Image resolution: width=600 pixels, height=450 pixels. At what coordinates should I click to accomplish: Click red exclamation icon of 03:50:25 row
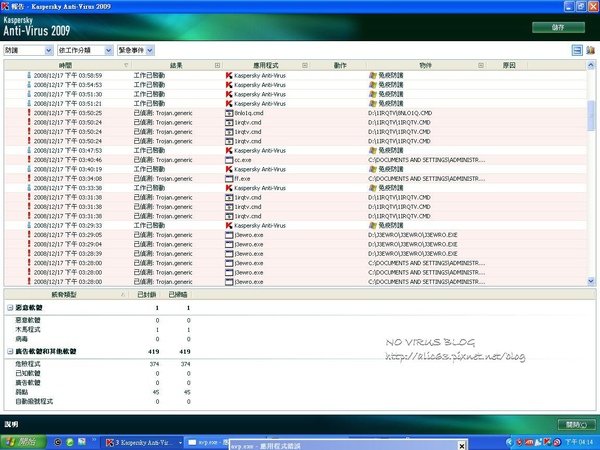(29, 112)
